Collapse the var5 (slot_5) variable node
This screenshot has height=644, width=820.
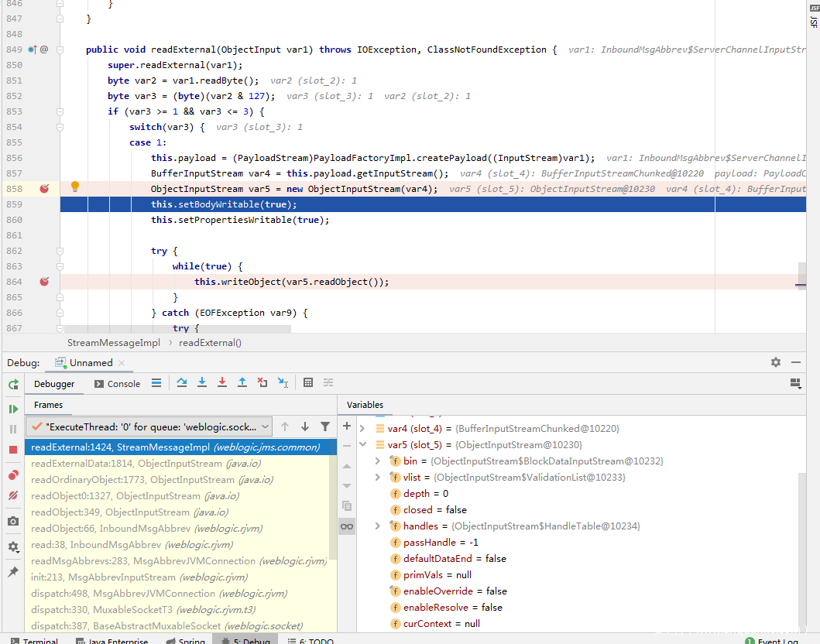pos(362,445)
